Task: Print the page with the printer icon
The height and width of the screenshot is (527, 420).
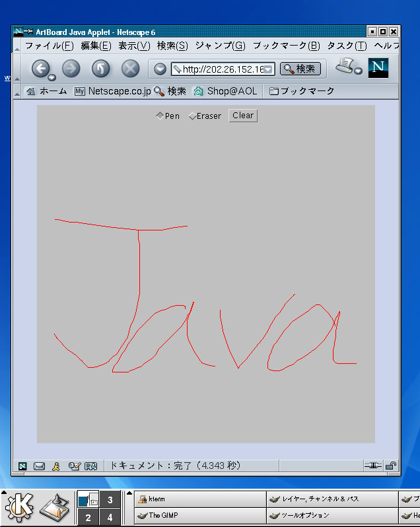Action: point(345,65)
